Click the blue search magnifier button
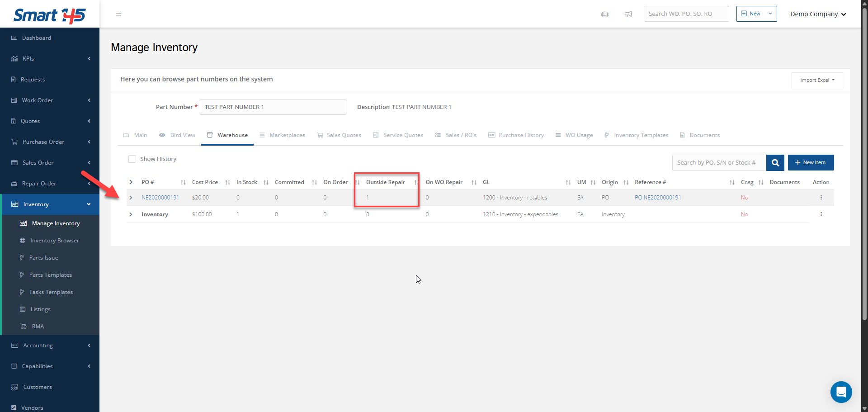Viewport: 868px width, 412px height. (775, 163)
